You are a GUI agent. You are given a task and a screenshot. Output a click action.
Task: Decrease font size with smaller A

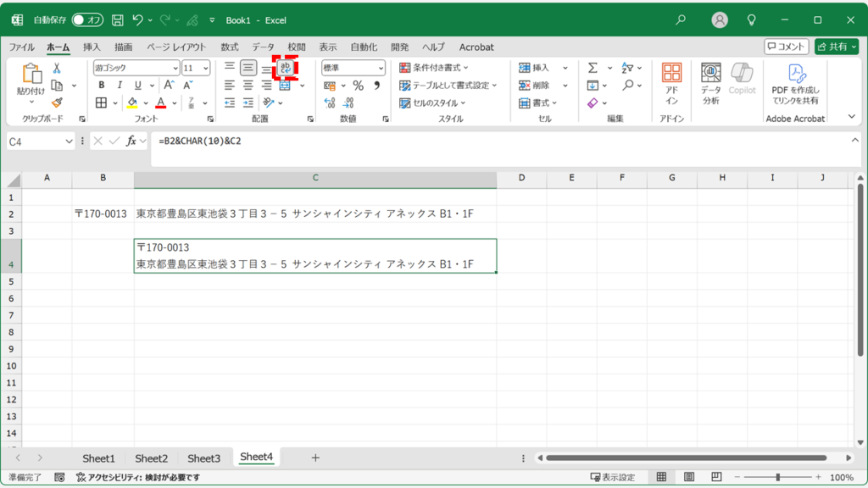187,86
